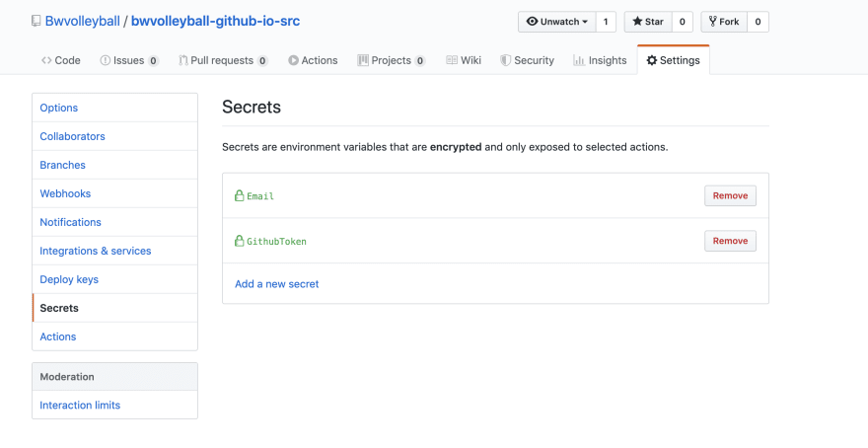Open Branches settings in sidebar

114,165
